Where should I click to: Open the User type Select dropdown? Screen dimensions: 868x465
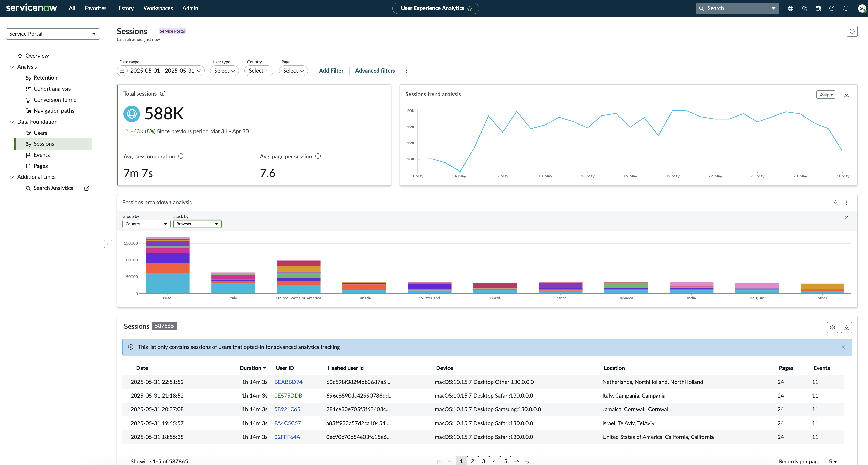tap(224, 71)
